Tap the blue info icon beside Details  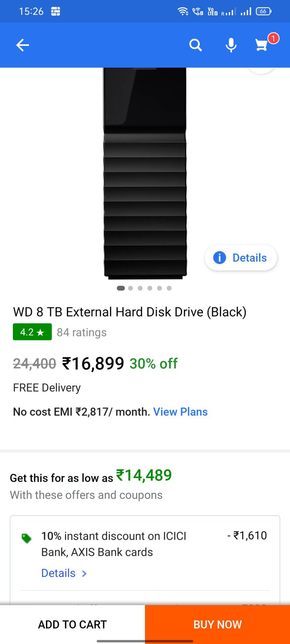[x=219, y=258]
